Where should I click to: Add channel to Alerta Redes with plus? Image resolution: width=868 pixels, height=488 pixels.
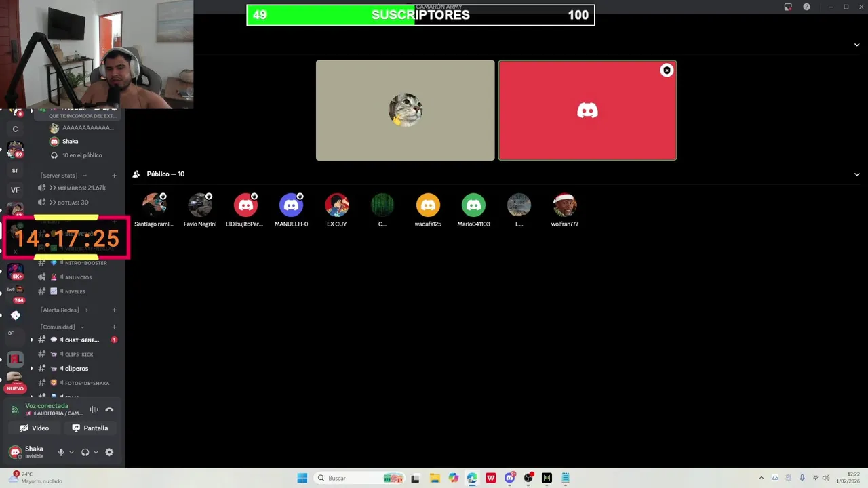coord(114,310)
